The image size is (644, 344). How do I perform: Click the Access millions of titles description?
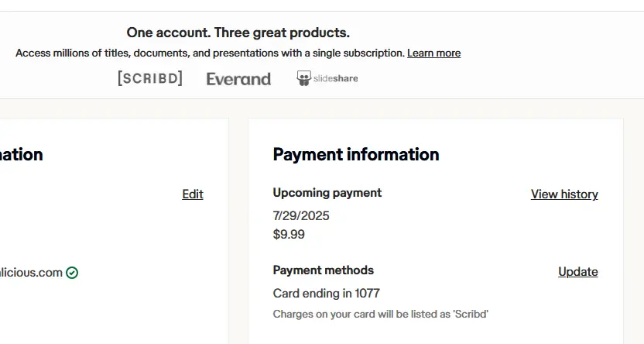211,53
